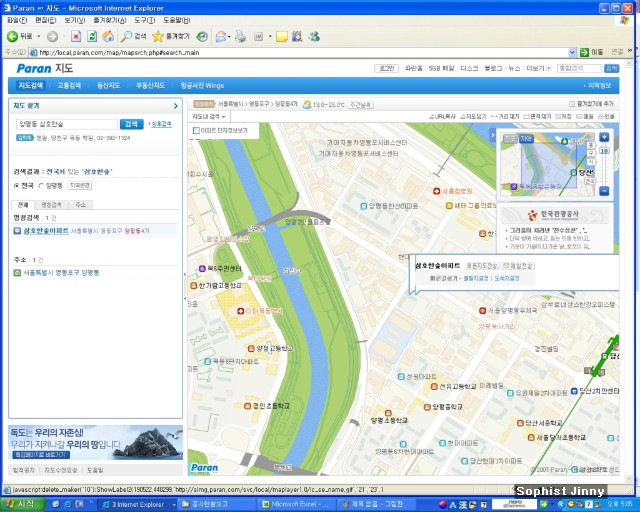This screenshot has width=640, height=512.
Task: Open the 파일(F) menu
Action: [x=17, y=20]
